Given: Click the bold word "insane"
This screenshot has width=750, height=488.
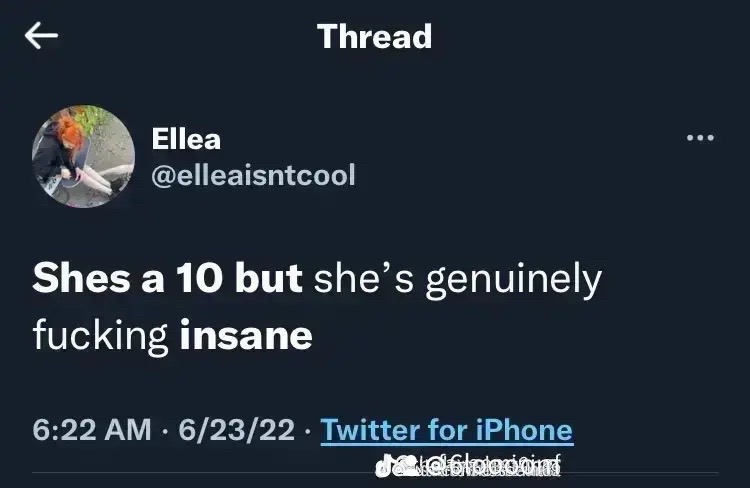Looking at the screenshot, I should (246, 335).
